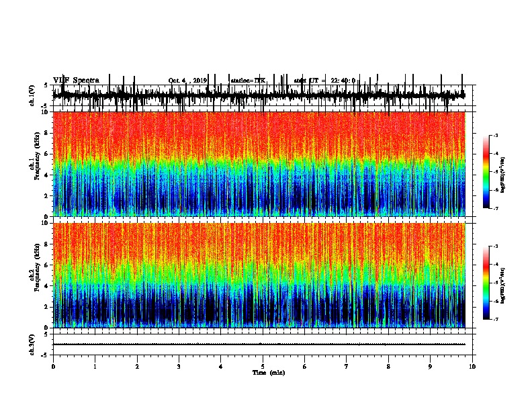Click time-axis tick label "9"
The image size is (532, 411).
click(430, 367)
